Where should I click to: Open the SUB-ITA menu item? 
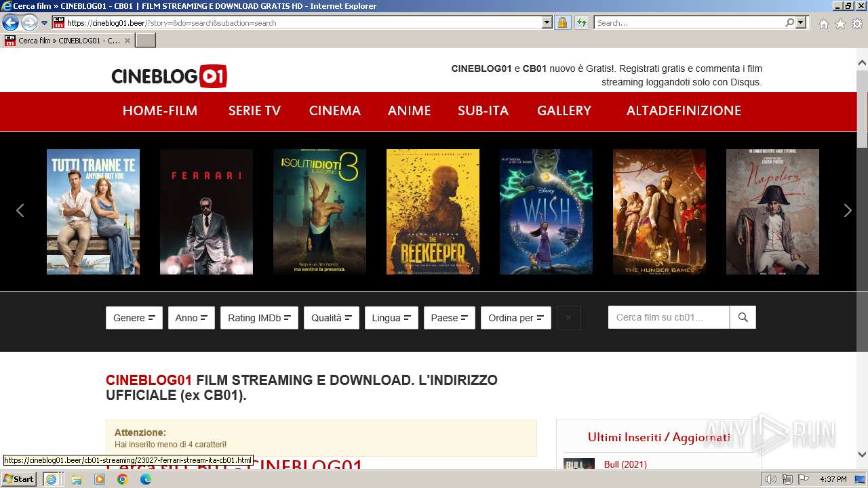pos(484,110)
